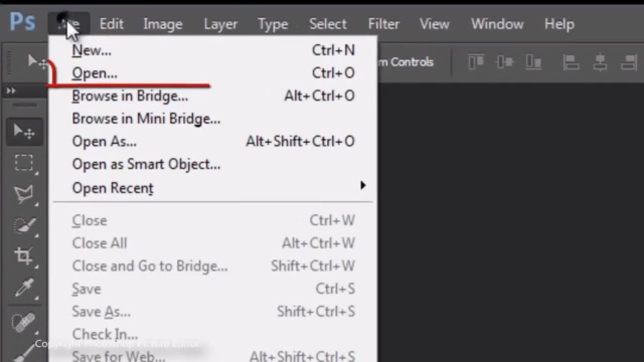Select the Healing Brush tool
Viewport: 644px width, 362px height.
click(x=24, y=322)
